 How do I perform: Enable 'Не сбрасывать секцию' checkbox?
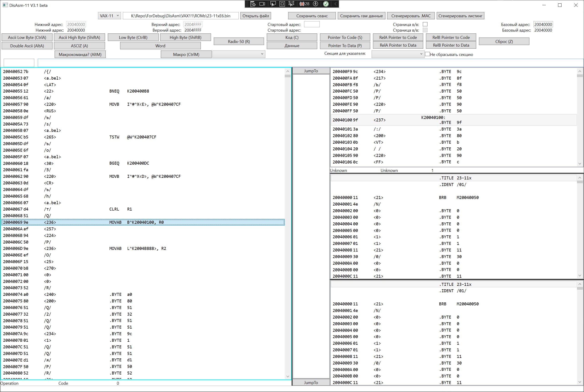pyautogui.click(x=428, y=54)
